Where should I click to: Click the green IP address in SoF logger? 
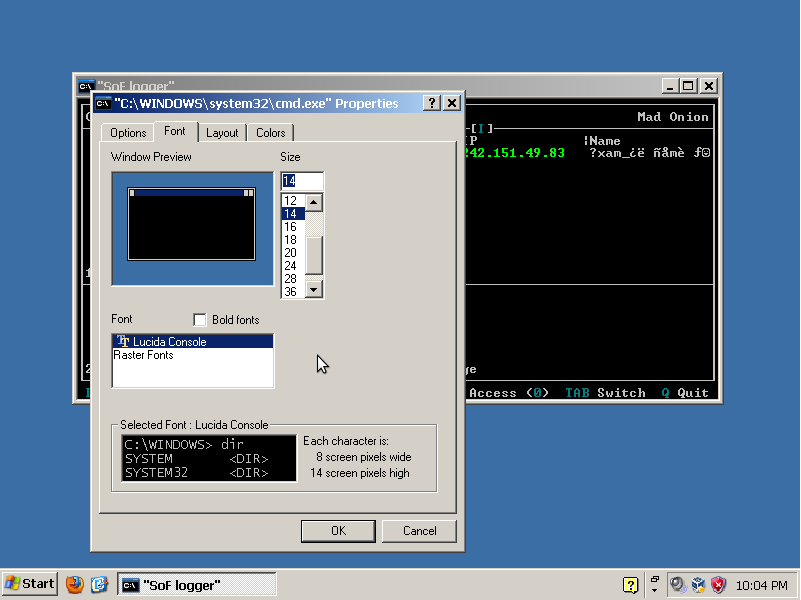pyautogui.click(x=515, y=153)
